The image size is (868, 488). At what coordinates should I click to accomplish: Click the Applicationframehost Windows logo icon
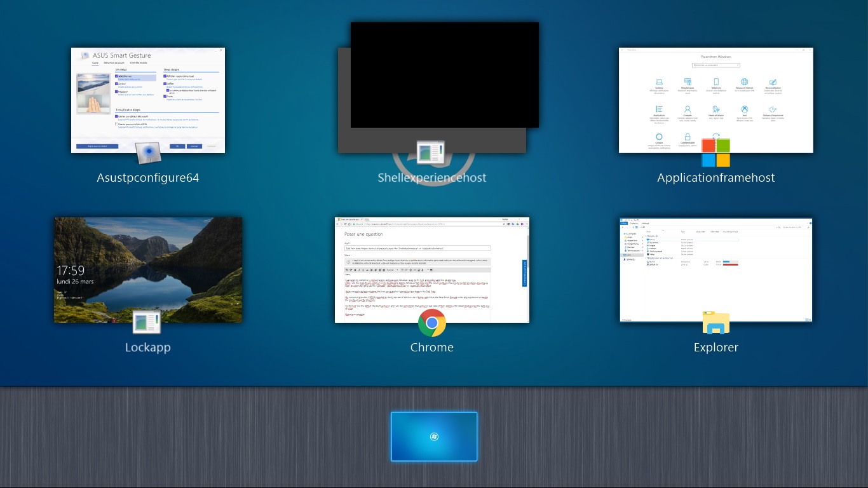pos(715,153)
